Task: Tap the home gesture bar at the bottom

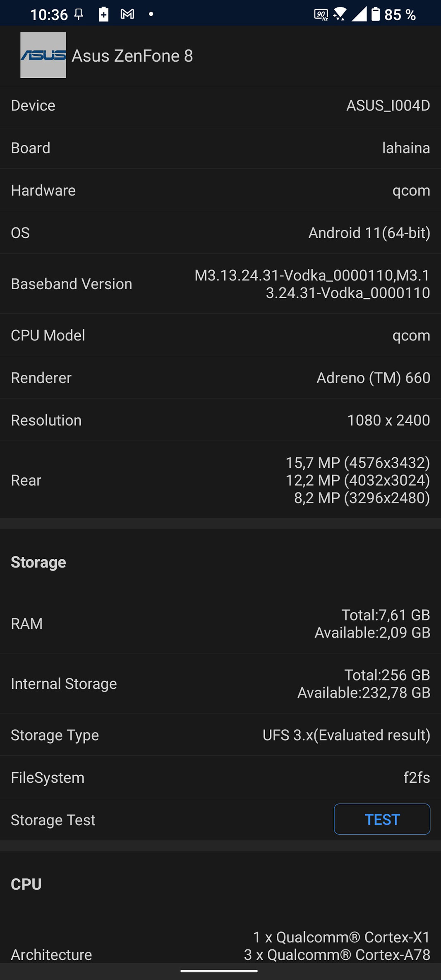Action: pyautogui.click(x=219, y=970)
